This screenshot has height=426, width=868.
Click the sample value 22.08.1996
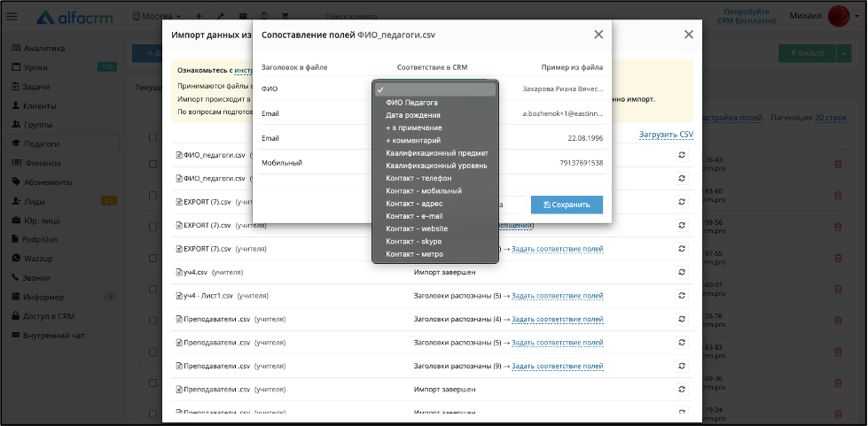tap(585, 138)
